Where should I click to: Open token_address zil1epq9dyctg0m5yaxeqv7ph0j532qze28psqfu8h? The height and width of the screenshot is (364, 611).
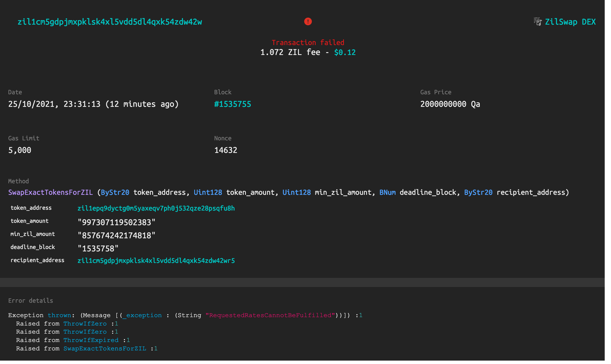156,208
